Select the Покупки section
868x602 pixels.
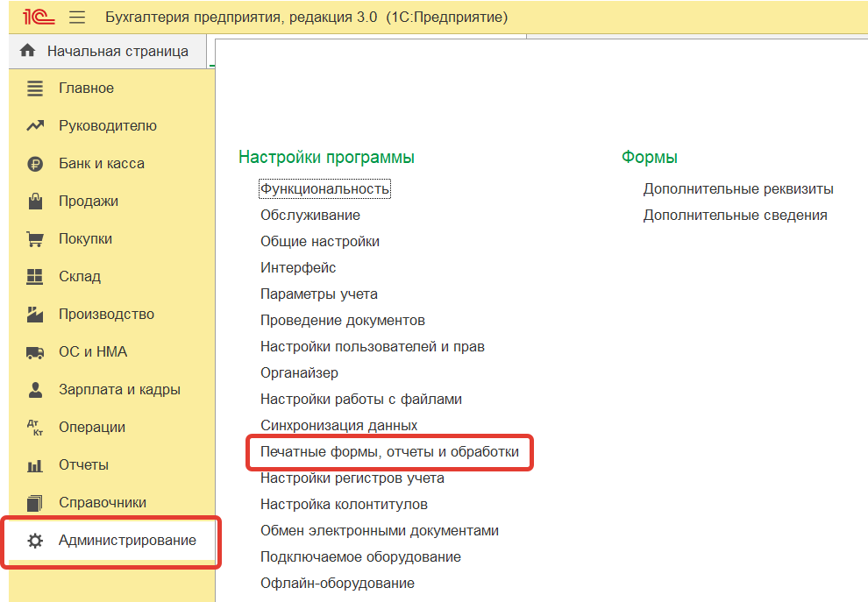click(86, 239)
